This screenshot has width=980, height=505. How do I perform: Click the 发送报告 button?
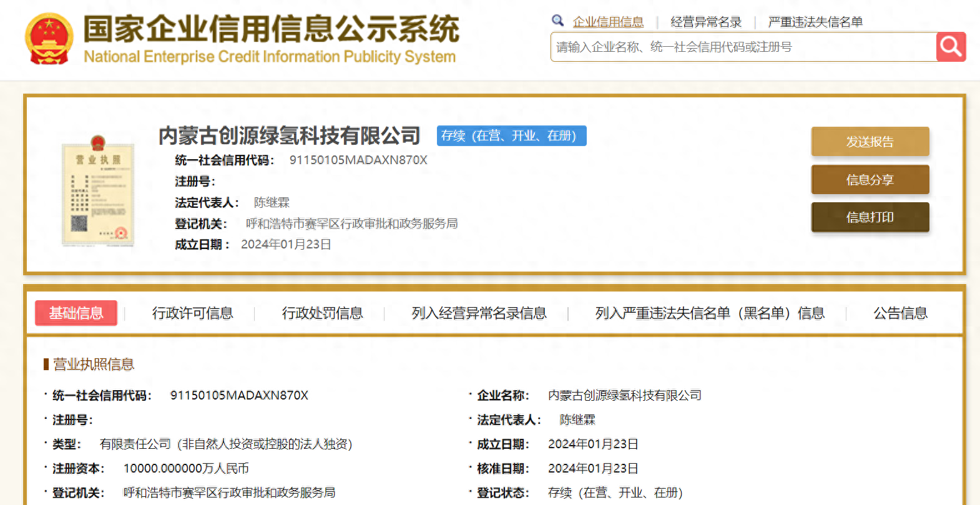(x=870, y=142)
